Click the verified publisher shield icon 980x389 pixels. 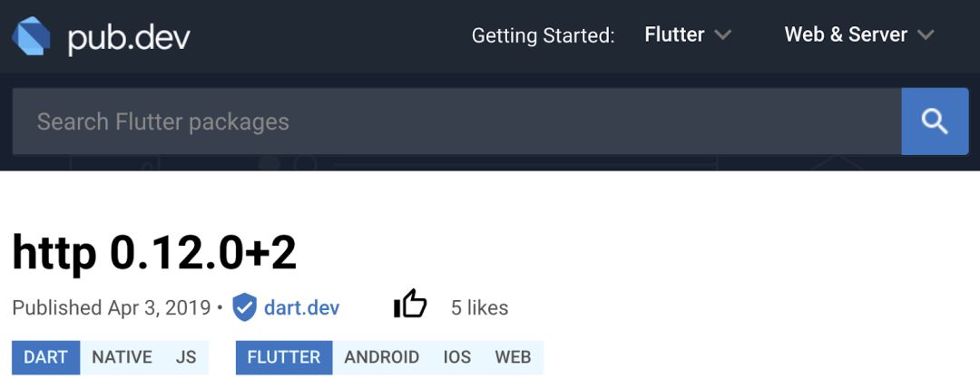click(x=244, y=307)
